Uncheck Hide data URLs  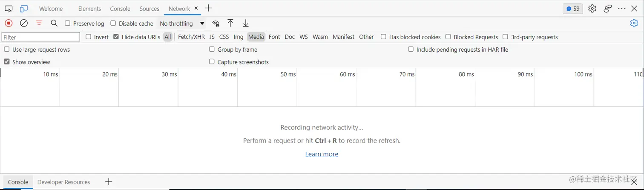pyautogui.click(x=116, y=37)
